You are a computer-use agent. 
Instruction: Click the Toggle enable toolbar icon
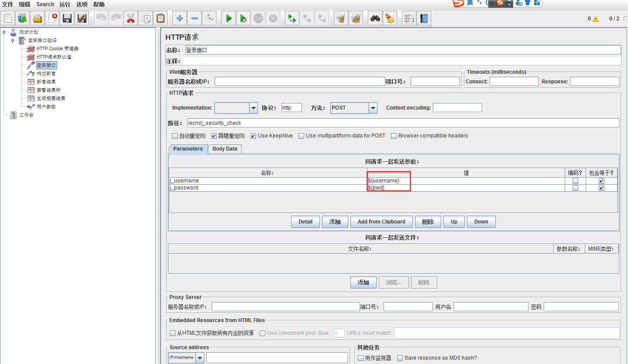click(x=209, y=18)
